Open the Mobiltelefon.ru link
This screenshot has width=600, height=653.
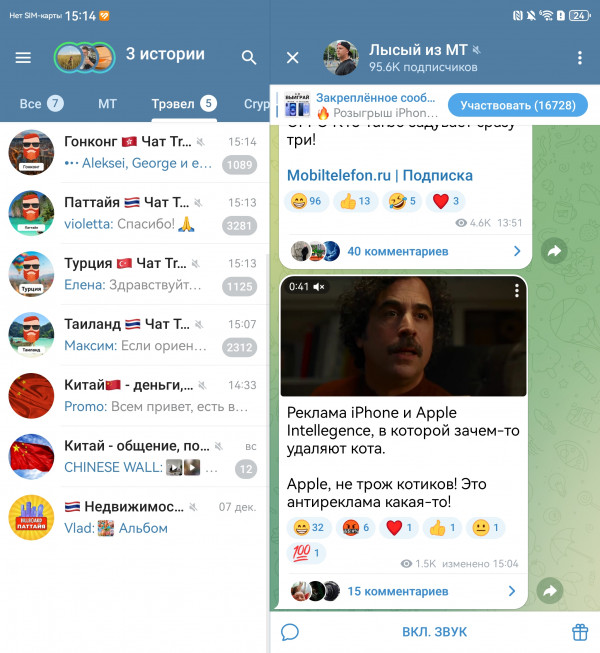tap(339, 175)
